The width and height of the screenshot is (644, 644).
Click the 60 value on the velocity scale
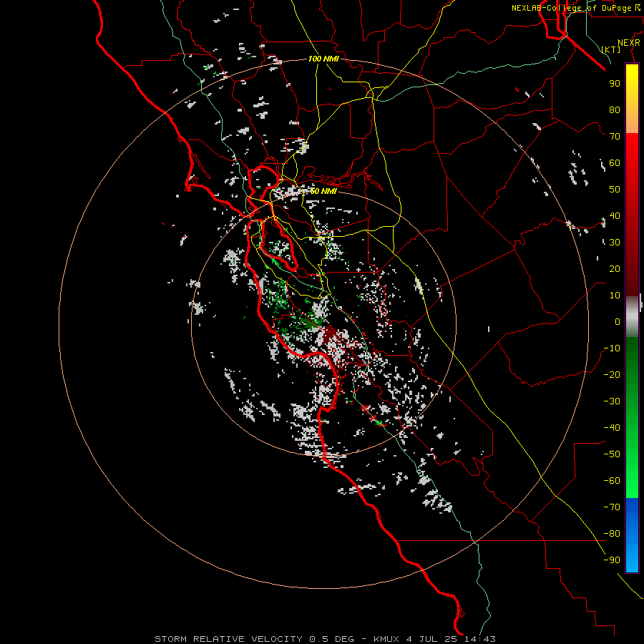[615, 162]
